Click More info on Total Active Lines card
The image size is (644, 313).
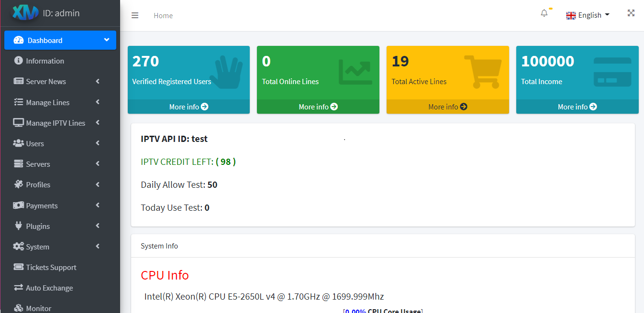[x=447, y=107]
